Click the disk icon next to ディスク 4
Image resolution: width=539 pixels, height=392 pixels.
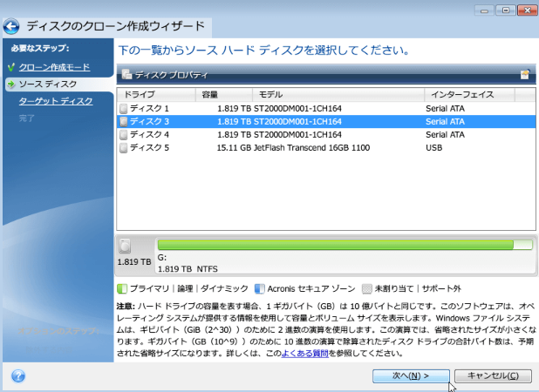tap(123, 134)
